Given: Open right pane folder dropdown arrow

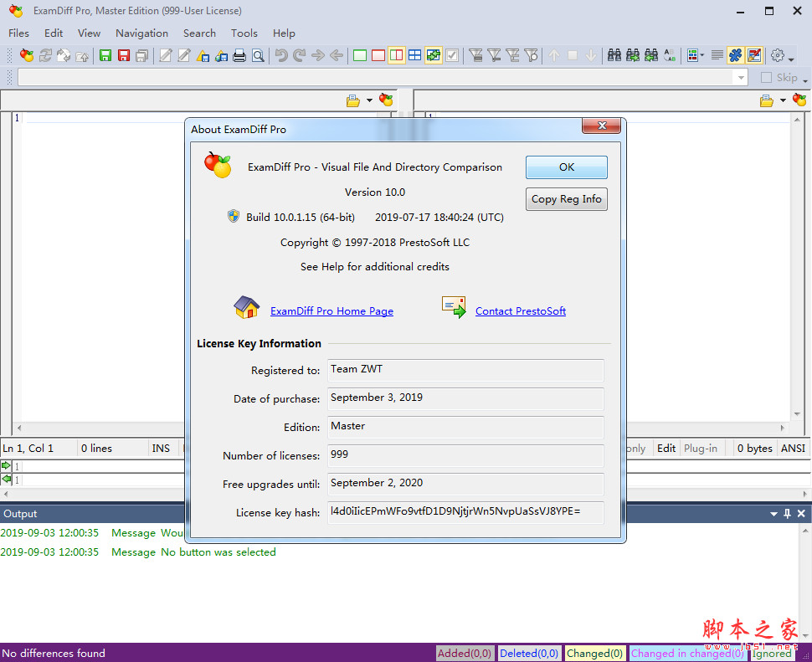Looking at the screenshot, I should pos(783,100).
